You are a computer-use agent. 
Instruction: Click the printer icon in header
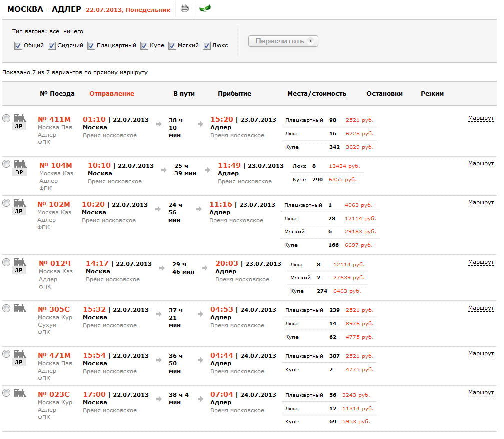(185, 8)
